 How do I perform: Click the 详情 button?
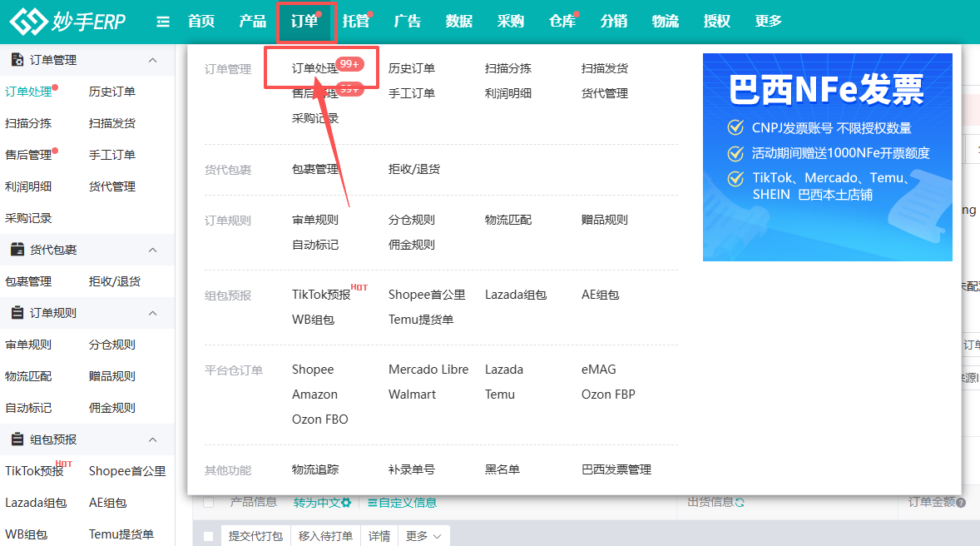379,536
